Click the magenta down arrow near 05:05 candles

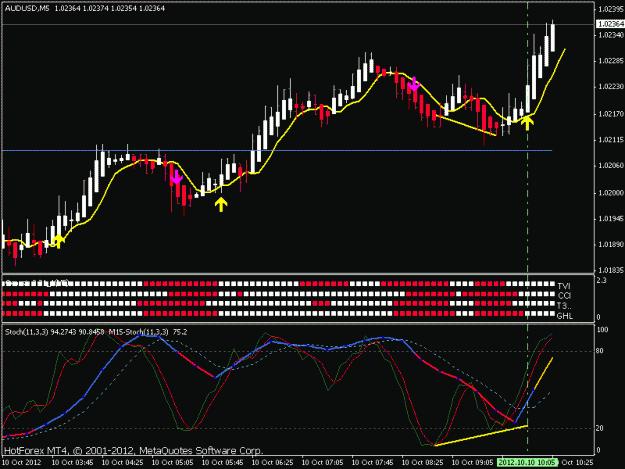point(176,177)
